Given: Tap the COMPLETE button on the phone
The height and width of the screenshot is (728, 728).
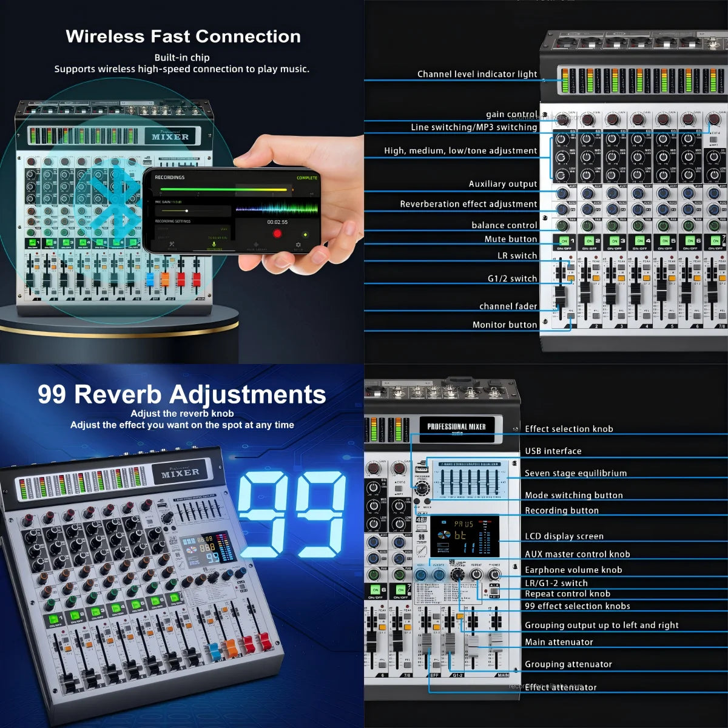Looking at the screenshot, I should 308,177.
